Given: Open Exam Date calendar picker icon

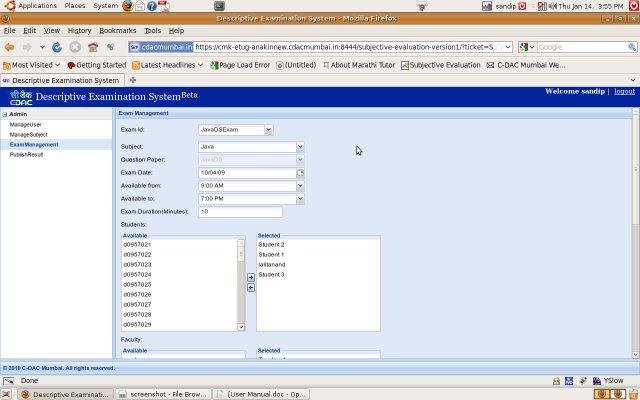Looking at the screenshot, I should point(300,173).
